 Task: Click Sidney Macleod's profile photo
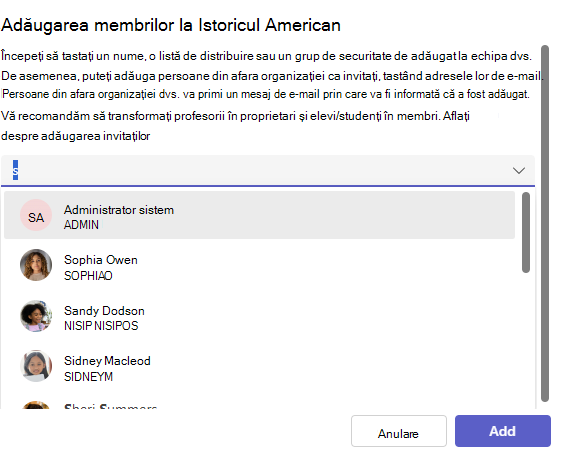36,366
